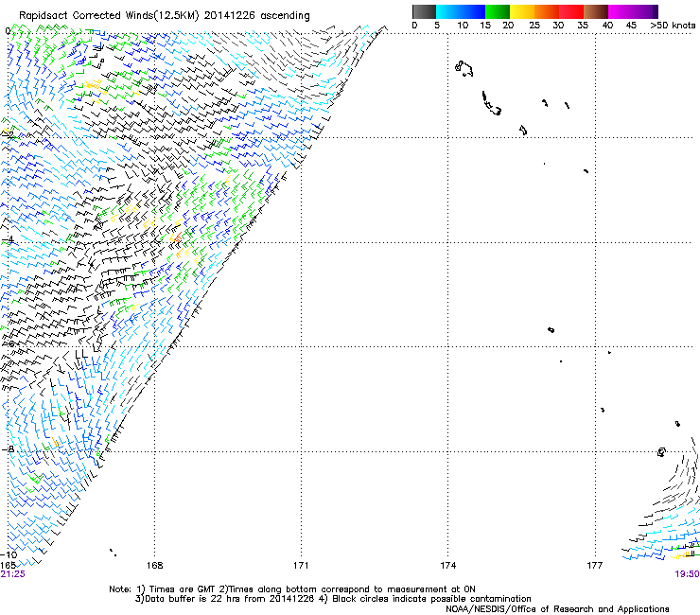Click the 'NOAA/NESDIS/Office of Research and Applications' credit
The height and width of the screenshot is (615, 700).
point(557,609)
